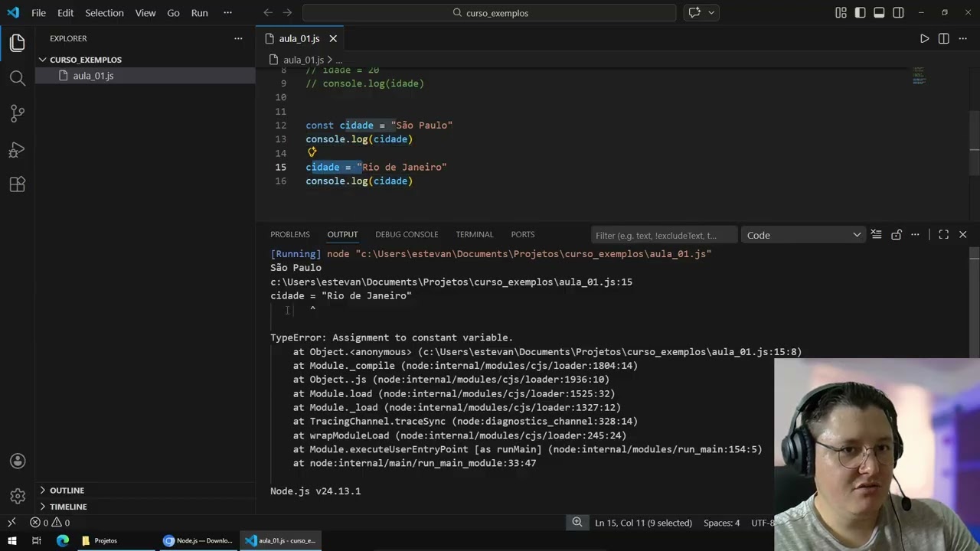Switch to the Problems tab

[x=290, y=234]
